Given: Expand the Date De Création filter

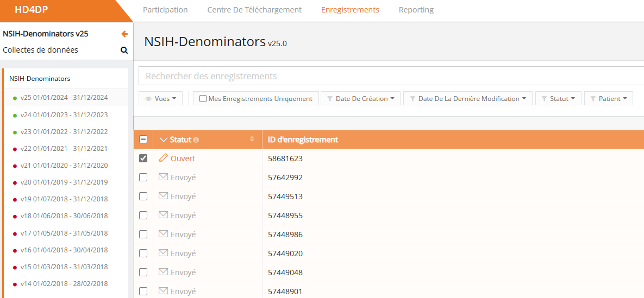Looking at the screenshot, I should [x=361, y=99].
